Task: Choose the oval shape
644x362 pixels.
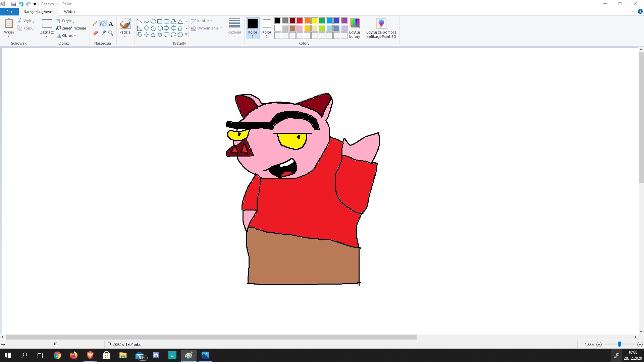Action: click(153, 21)
